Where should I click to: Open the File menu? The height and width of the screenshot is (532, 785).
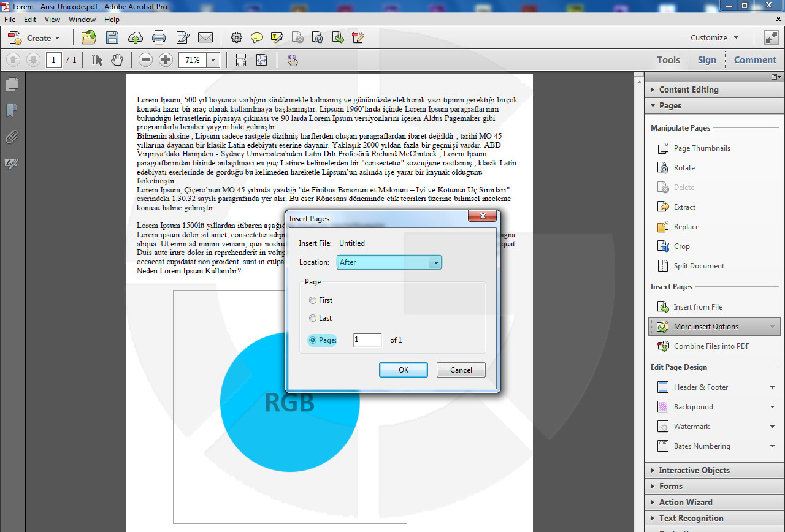pos(10,20)
